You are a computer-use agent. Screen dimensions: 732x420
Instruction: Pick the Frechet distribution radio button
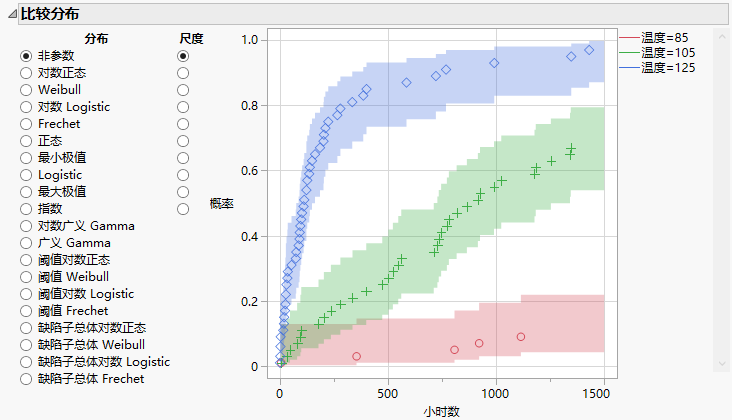[x=26, y=124]
